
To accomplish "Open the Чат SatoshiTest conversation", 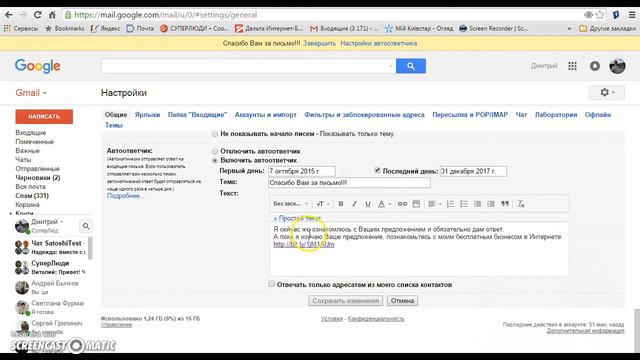I will tap(51, 247).
